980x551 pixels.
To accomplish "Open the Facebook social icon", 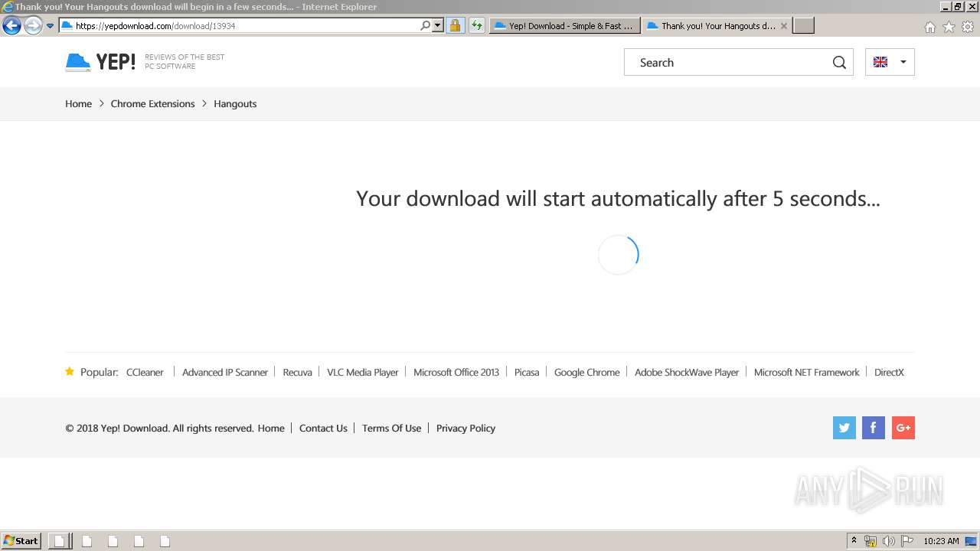I will [874, 428].
